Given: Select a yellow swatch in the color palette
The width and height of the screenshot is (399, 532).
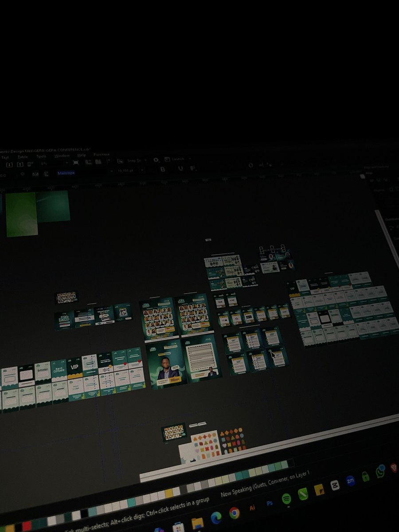Looking at the screenshot, I should point(169,493).
